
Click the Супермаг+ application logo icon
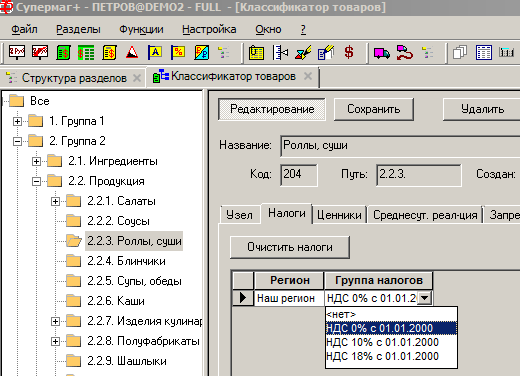pyautogui.click(x=6, y=7)
